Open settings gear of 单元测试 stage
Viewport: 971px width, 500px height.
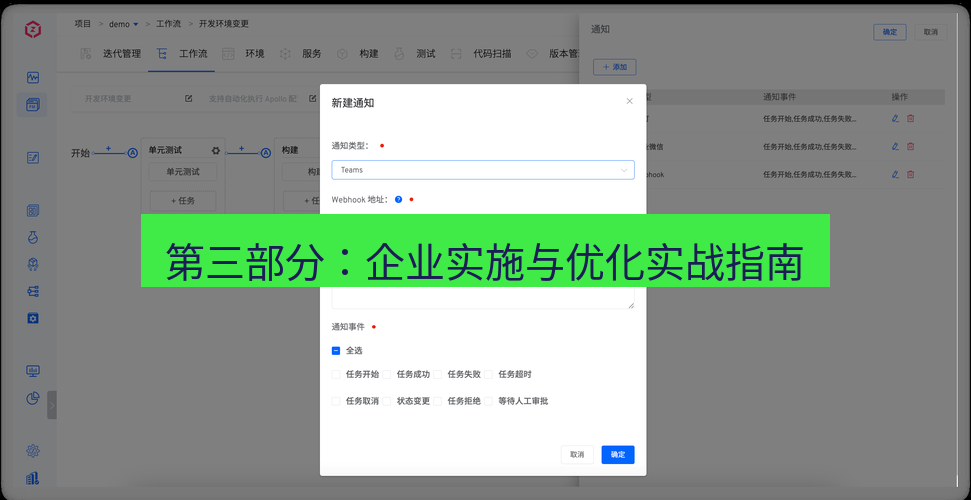click(216, 151)
